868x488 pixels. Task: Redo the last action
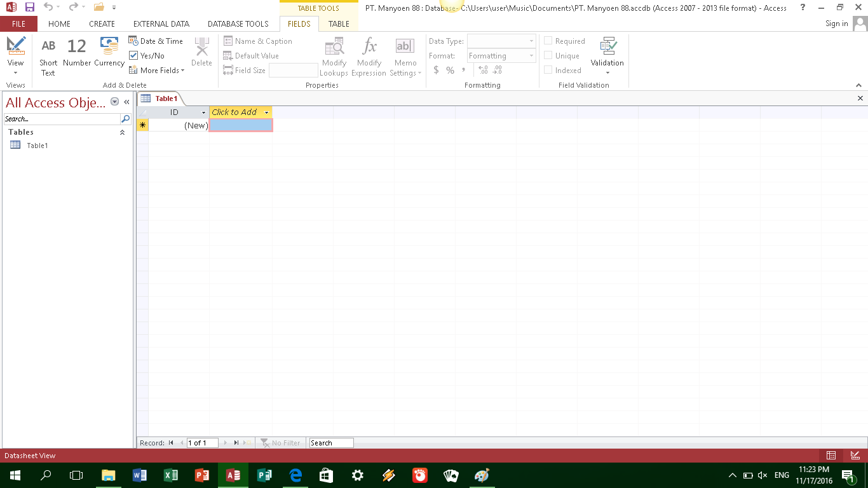pyautogui.click(x=73, y=8)
